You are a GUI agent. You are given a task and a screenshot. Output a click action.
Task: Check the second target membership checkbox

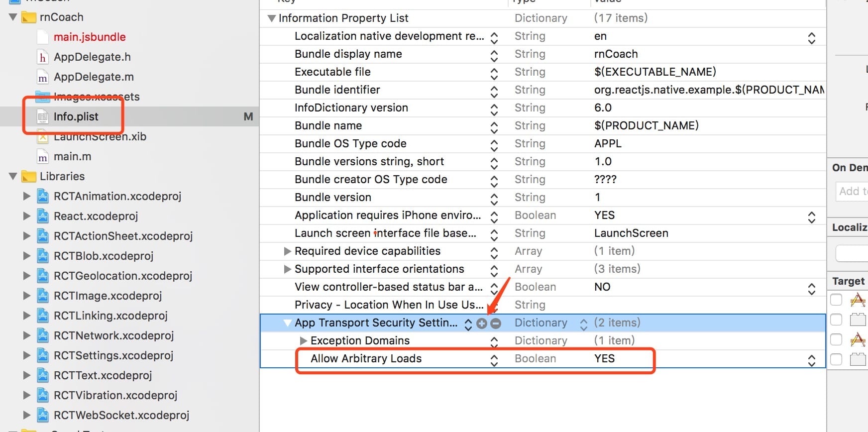[836, 320]
